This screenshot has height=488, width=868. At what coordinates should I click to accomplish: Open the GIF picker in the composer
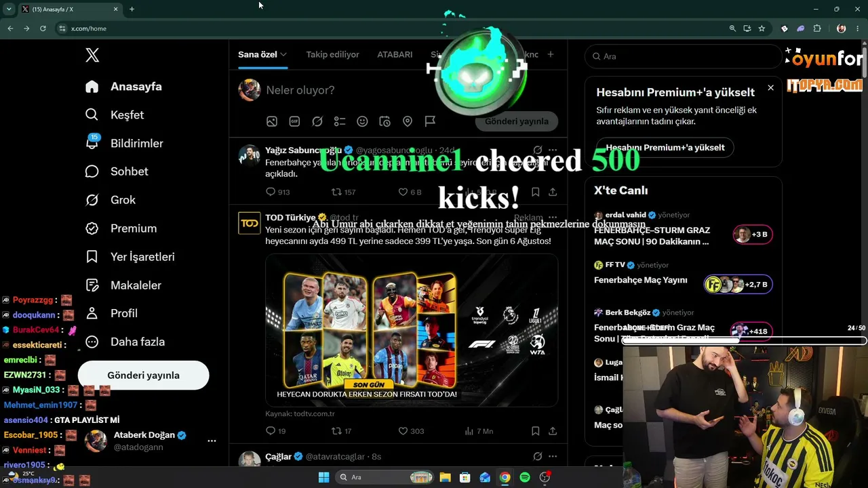[294, 121]
